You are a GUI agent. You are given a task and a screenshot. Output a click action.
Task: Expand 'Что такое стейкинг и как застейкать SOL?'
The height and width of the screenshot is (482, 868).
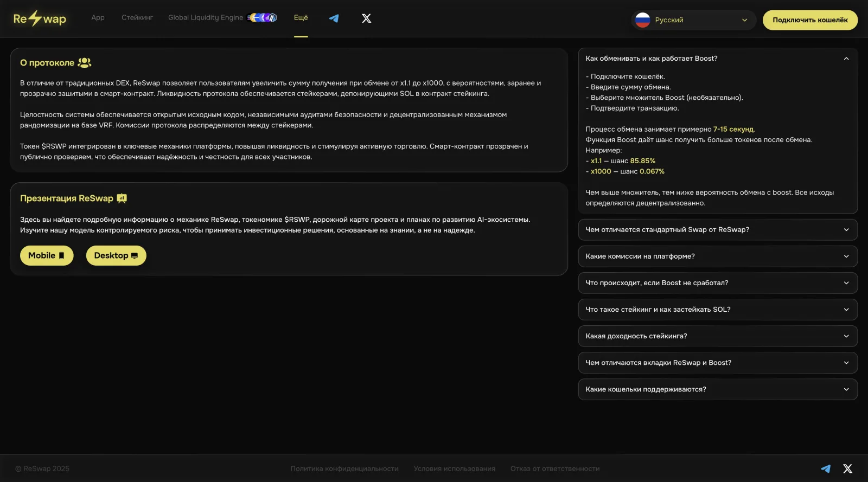(717, 310)
